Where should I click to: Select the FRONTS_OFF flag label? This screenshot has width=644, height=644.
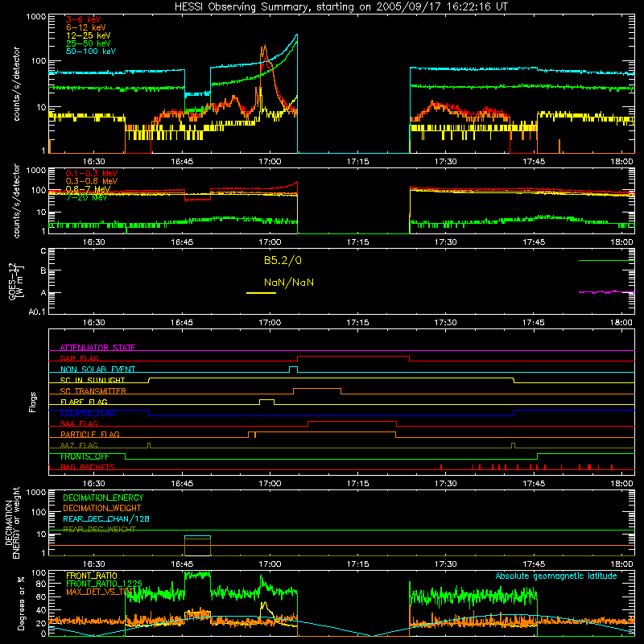pos(85,456)
